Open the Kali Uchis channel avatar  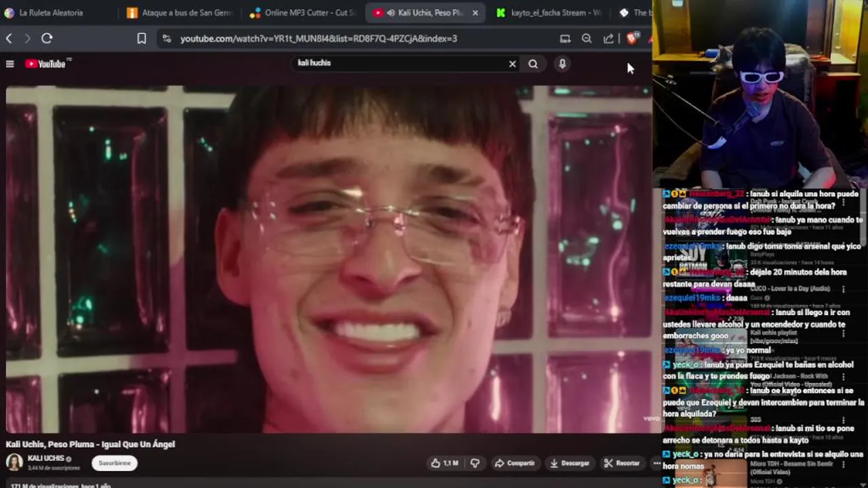[x=14, y=462]
